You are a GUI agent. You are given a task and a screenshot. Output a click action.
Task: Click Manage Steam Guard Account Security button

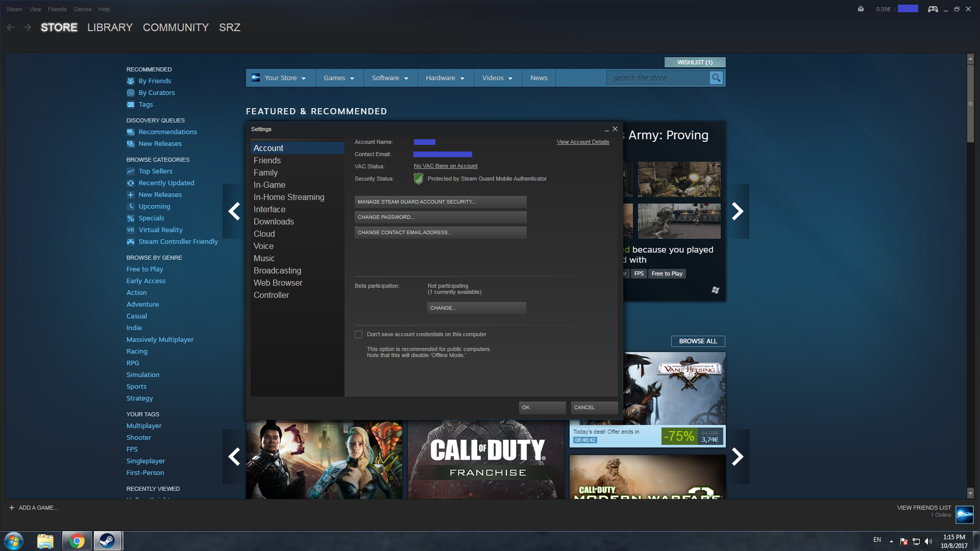coord(440,202)
